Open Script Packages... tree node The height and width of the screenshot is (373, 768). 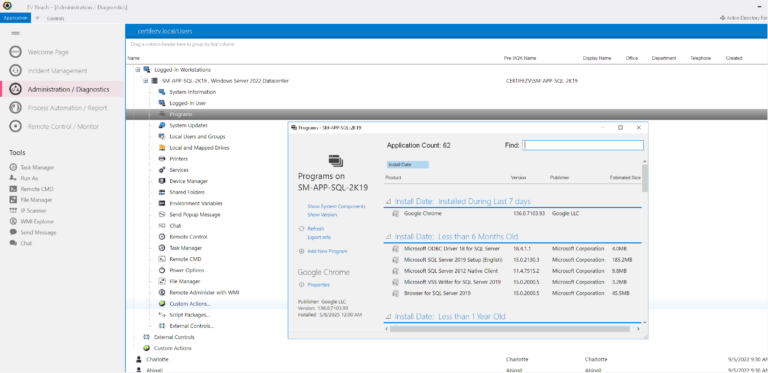tap(189, 315)
